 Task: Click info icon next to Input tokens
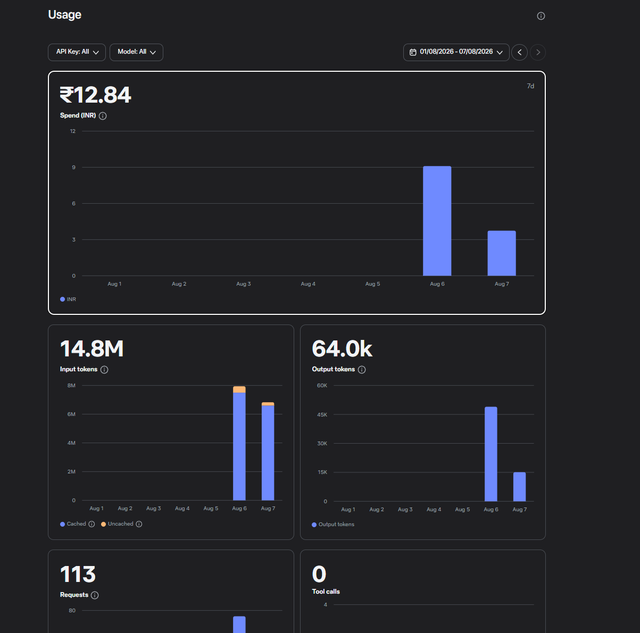104,370
